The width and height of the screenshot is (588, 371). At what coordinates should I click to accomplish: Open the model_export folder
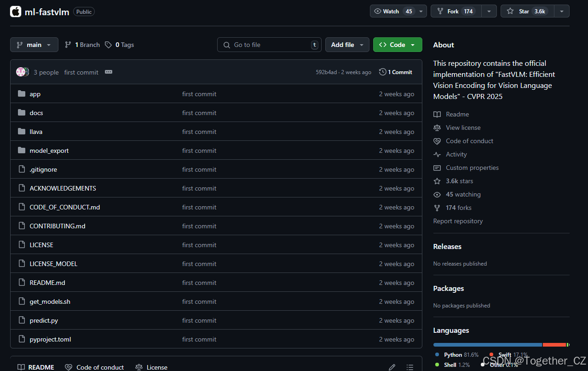[49, 151]
